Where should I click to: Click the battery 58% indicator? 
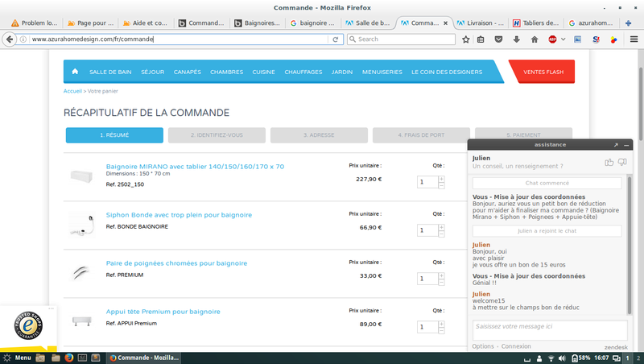pyautogui.click(x=580, y=358)
